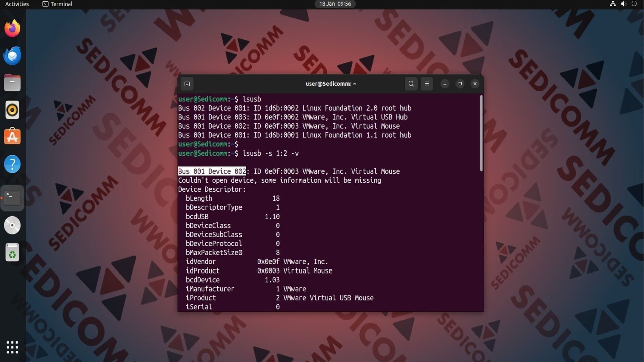This screenshot has width=644, height=362.
Task: Open the Terminal app menu
Action: [x=57, y=4]
